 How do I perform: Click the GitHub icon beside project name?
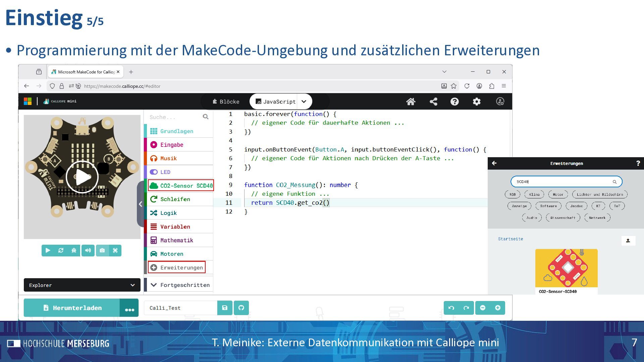(x=241, y=308)
